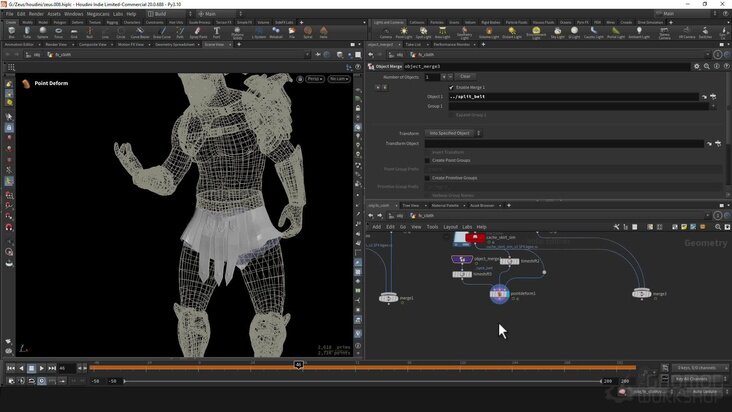Enable Create Point Groups checkbox

click(x=427, y=161)
